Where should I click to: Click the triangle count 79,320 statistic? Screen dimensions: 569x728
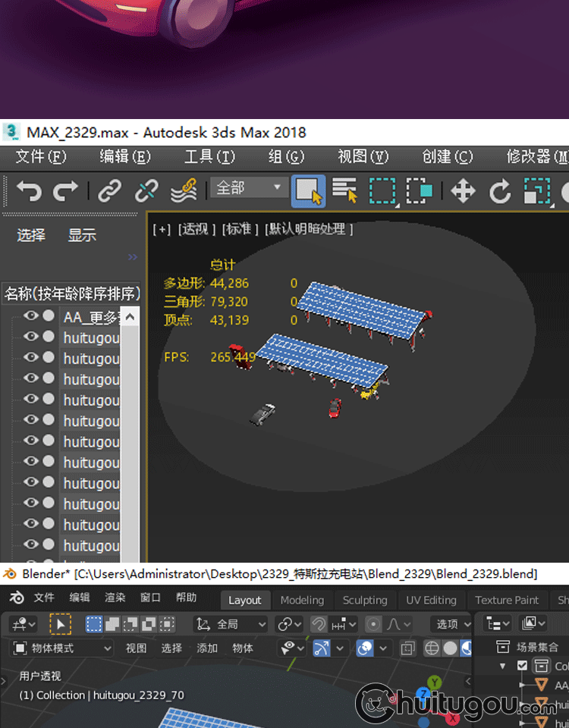coord(229,302)
